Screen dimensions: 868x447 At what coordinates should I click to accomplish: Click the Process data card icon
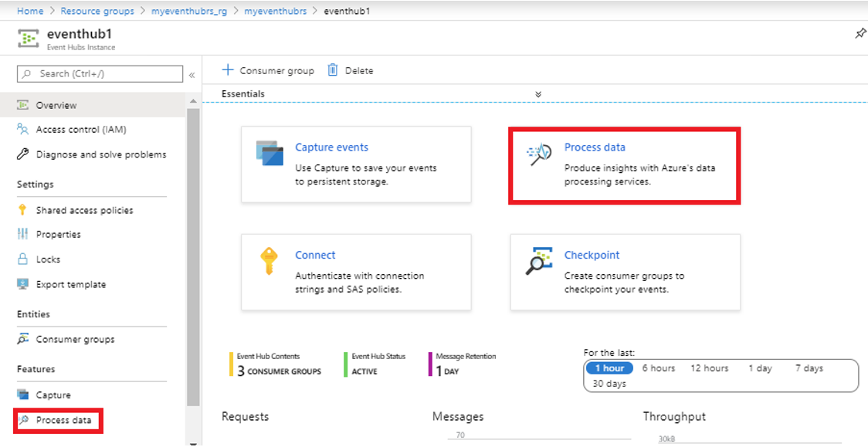point(538,155)
